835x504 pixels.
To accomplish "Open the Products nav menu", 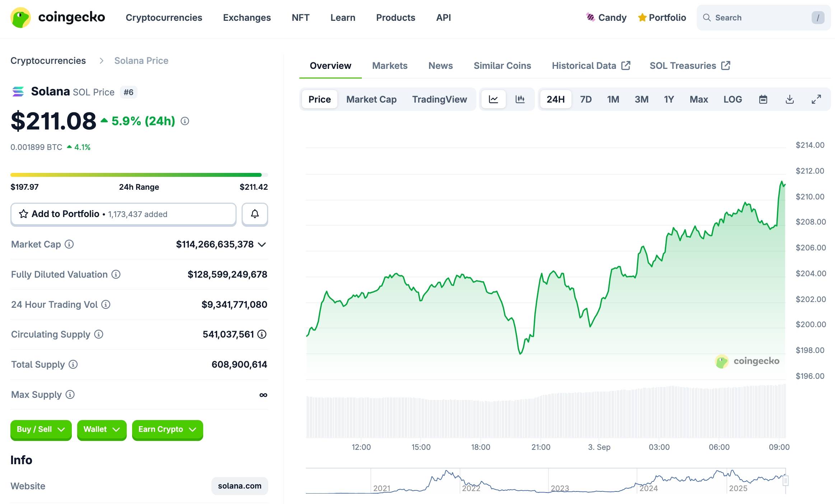I will coord(396,18).
